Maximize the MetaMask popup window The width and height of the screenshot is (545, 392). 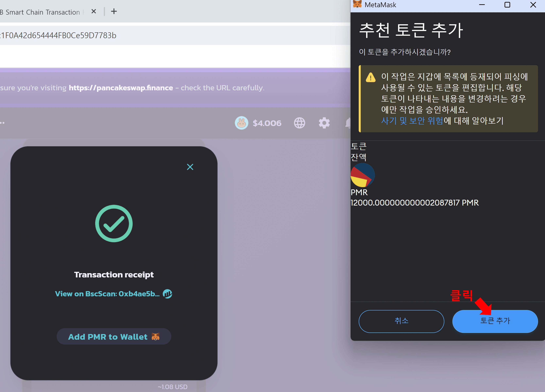coord(507,5)
